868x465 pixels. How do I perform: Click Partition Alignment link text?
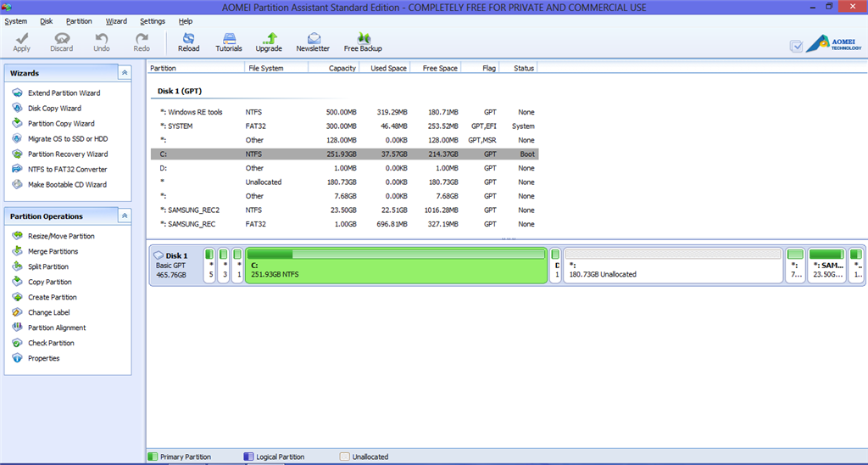[57, 328]
